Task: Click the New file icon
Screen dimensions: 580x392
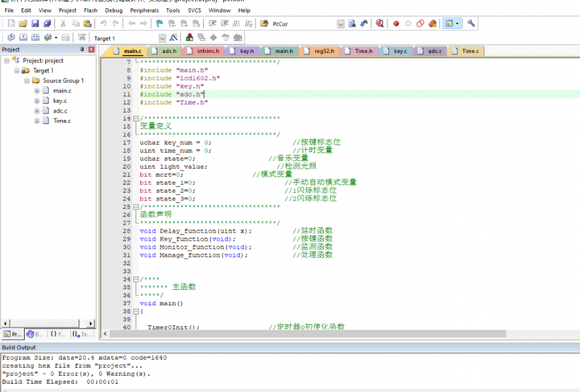Action: [x=11, y=23]
